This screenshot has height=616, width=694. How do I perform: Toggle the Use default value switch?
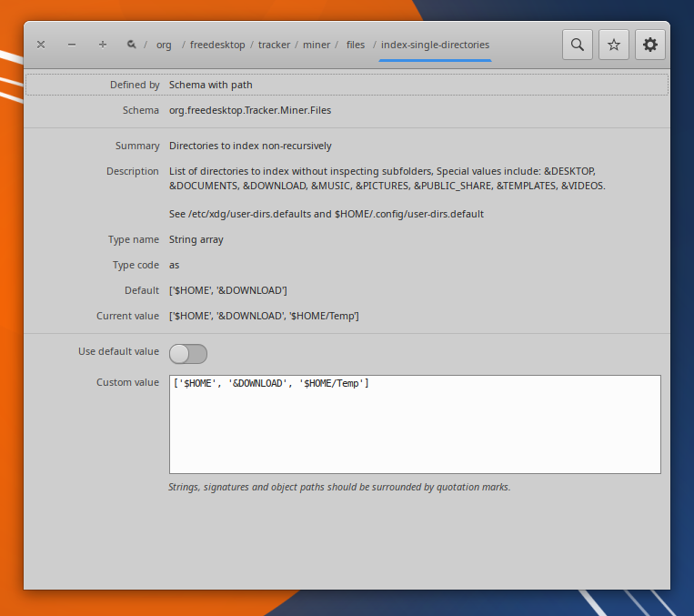click(188, 353)
